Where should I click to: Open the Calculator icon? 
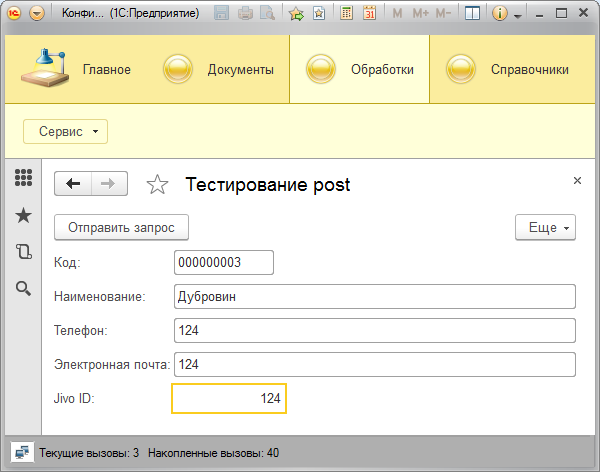346,14
